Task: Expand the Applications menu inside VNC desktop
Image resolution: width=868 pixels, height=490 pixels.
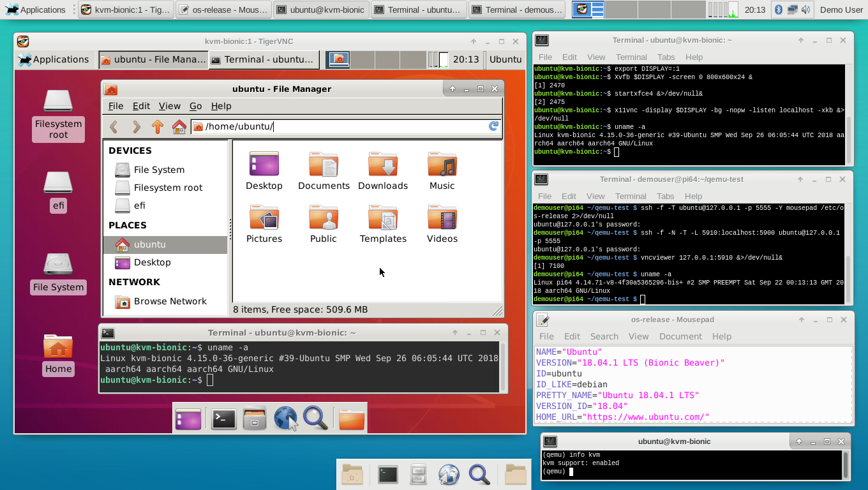Action: point(54,59)
